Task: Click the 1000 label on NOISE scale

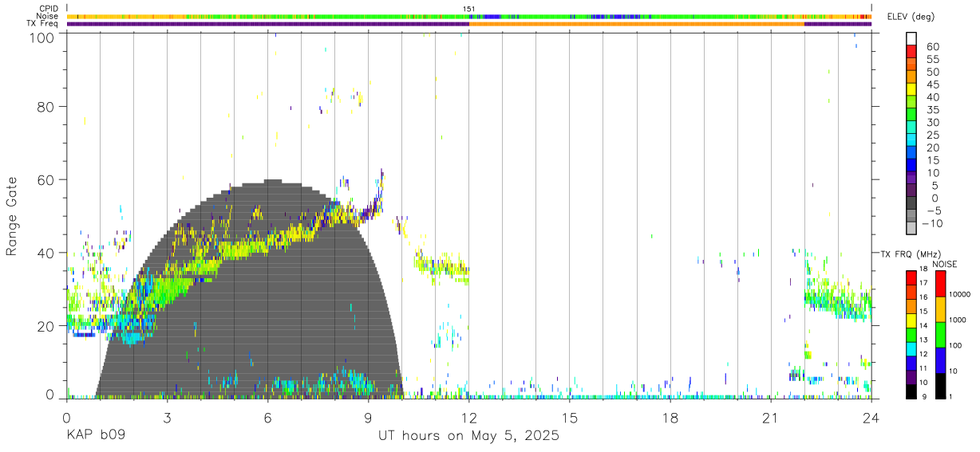Action: point(958,320)
